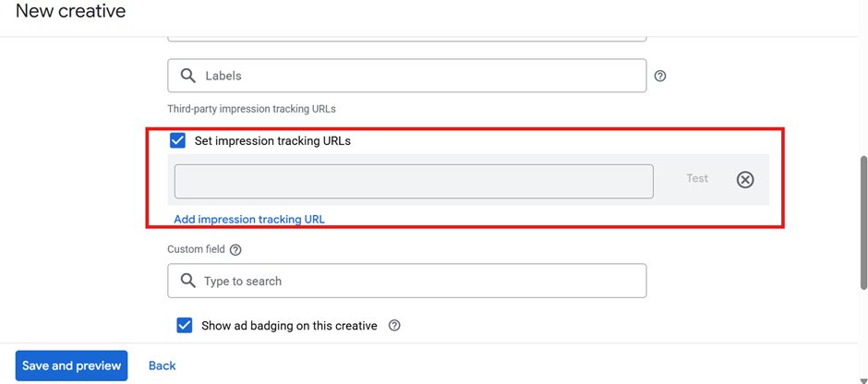Click the magnifier in Custom field search
Screen dimensions: 868x384
[188, 281]
